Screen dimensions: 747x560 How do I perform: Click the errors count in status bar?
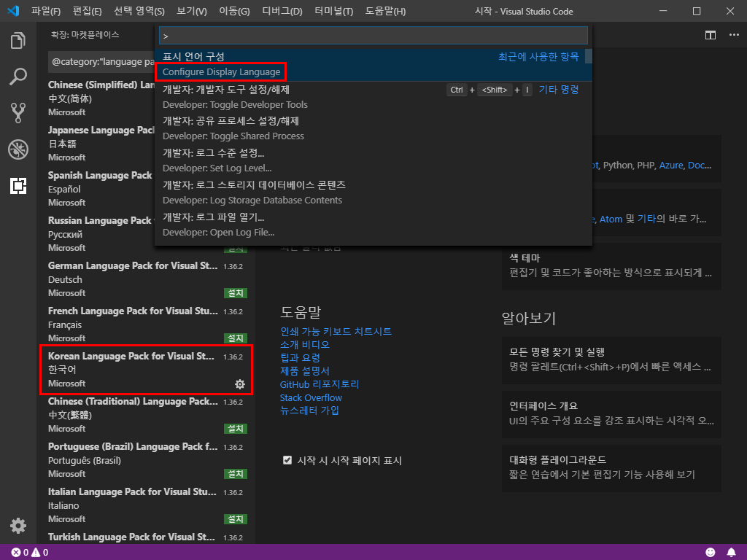tap(20, 553)
